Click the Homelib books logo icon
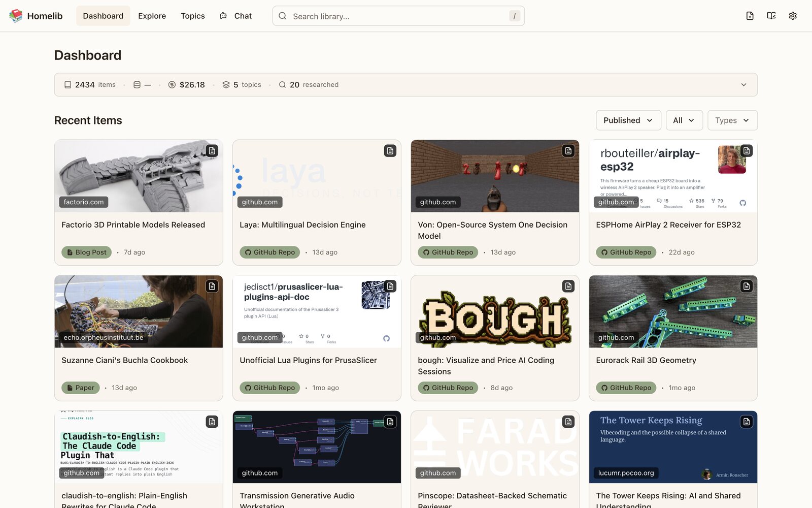 tap(16, 16)
